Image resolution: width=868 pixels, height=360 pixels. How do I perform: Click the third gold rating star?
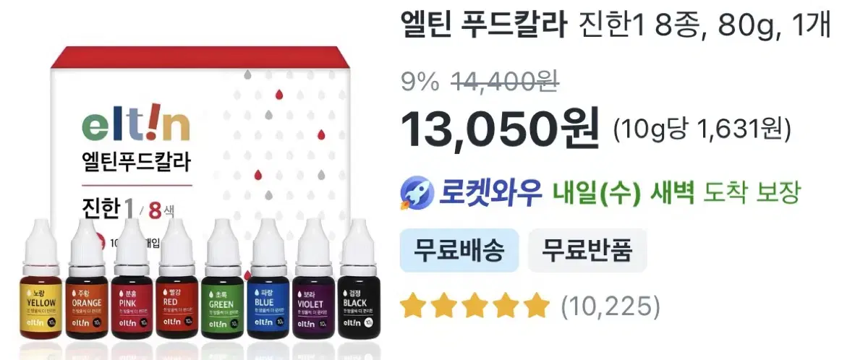(475, 306)
